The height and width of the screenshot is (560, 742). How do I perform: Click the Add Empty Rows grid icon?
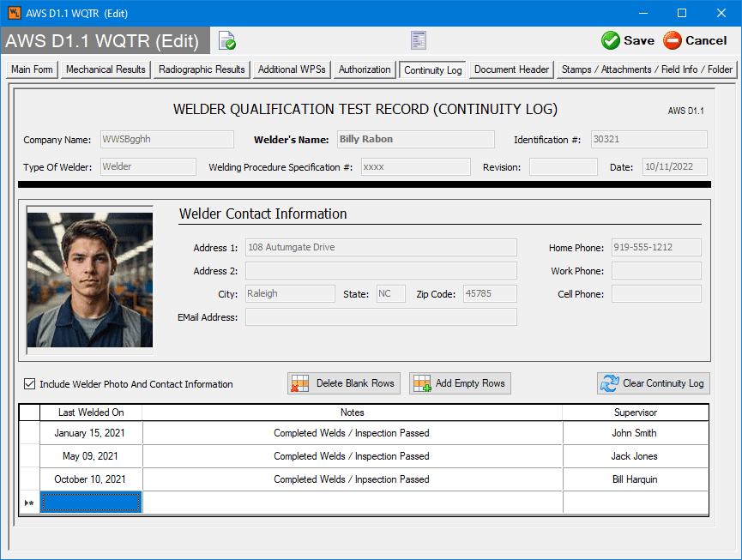pos(422,383)
